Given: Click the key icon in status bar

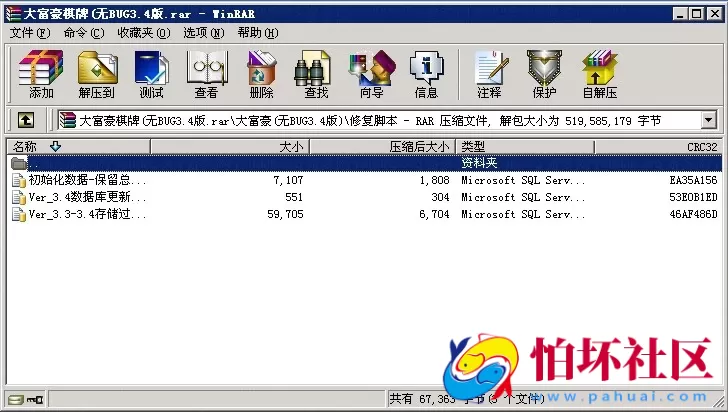Looking at the screenshot, I should (x=35, y=399).
